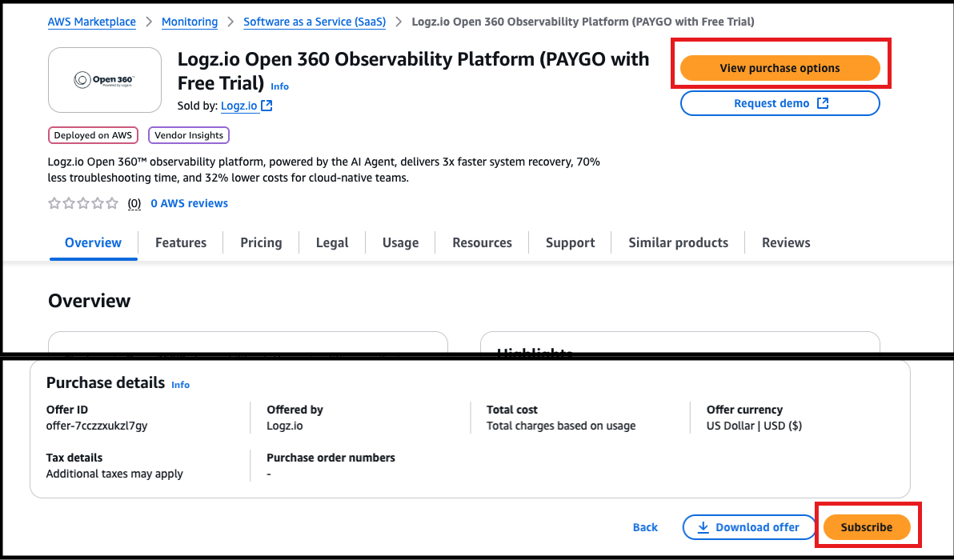Click external link icon next to Logz.io seller
Screen dimensions: 954x560
[x=267, y=106]
